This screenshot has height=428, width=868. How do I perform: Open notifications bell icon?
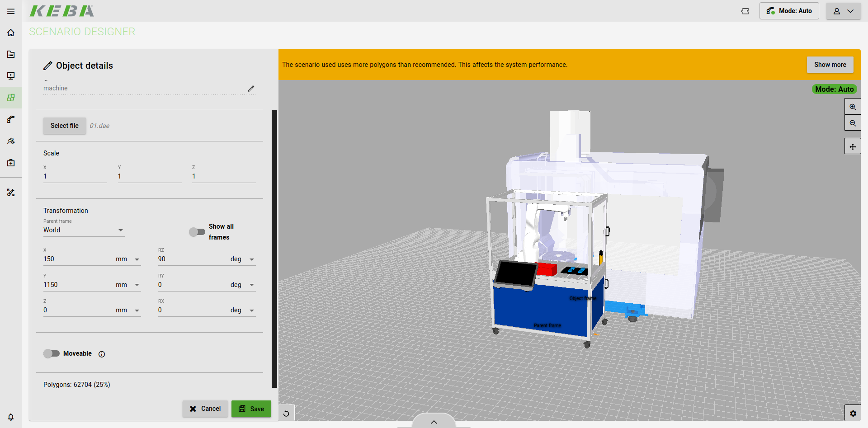tap(11, 417)
